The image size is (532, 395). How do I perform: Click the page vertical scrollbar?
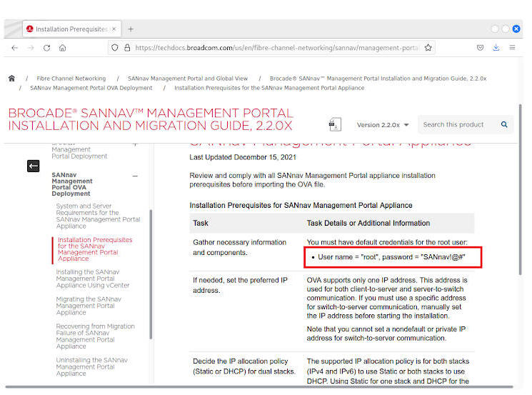tap(520, 190)
